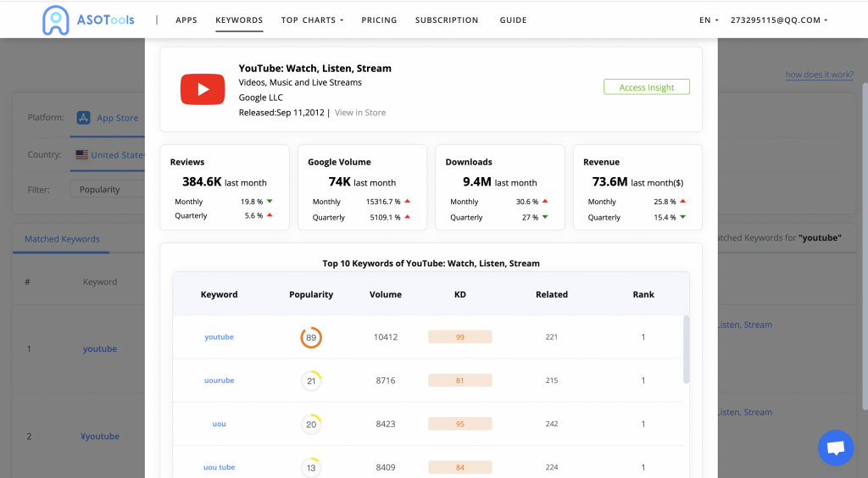Click the KD 95 bar
Image resolution: width=868 pixels, height=478 pixels.
coord(460,424)
